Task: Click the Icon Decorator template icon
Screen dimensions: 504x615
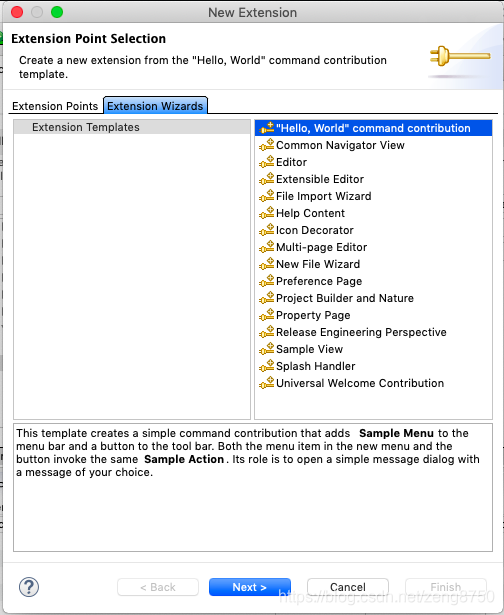Action: tap(267, 230)
